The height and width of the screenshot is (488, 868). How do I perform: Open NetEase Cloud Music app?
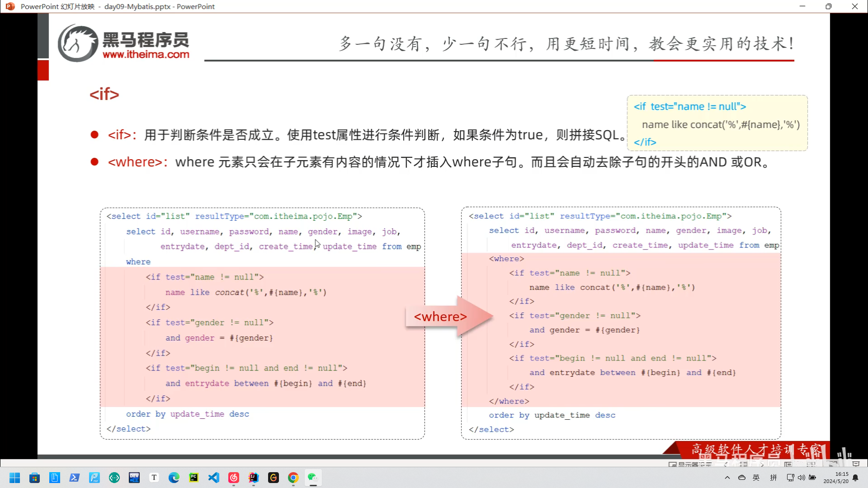tap(234, 478)
